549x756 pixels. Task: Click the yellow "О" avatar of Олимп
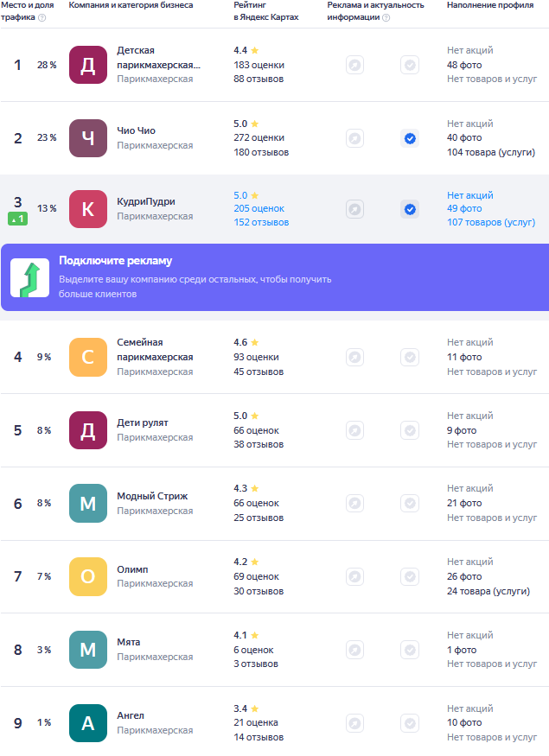(87, 576)
